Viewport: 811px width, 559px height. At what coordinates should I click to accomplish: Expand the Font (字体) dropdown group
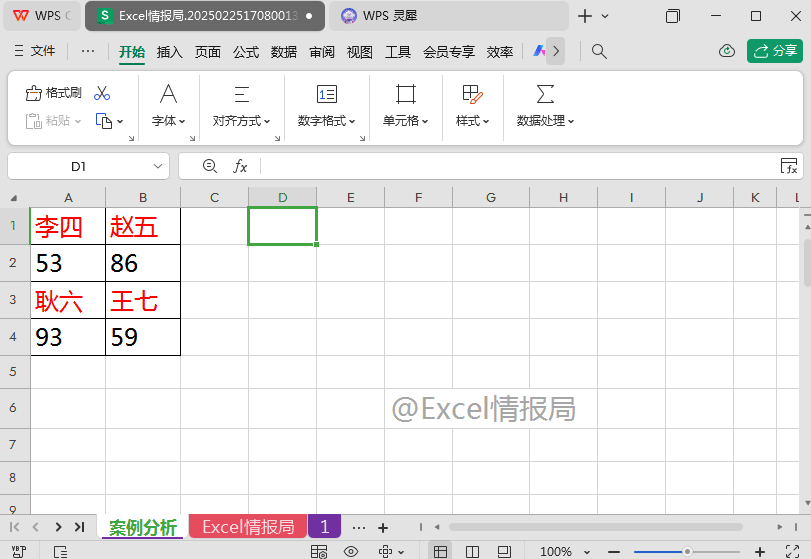169,120
